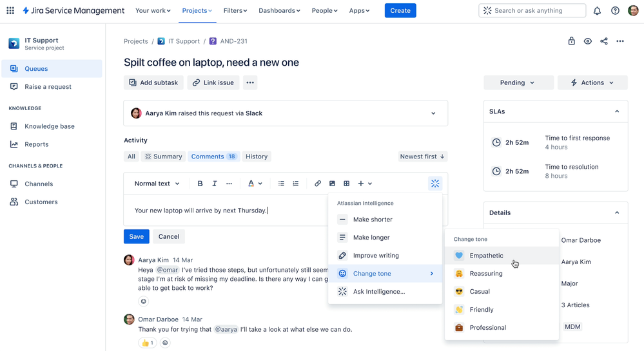
Task: Select Make longer option
Action: (385, 237)
